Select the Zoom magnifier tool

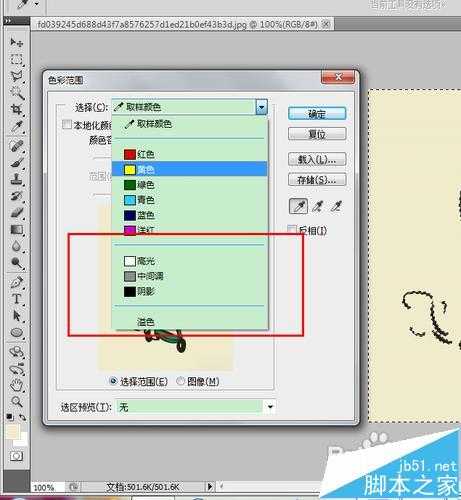point(16,402)
